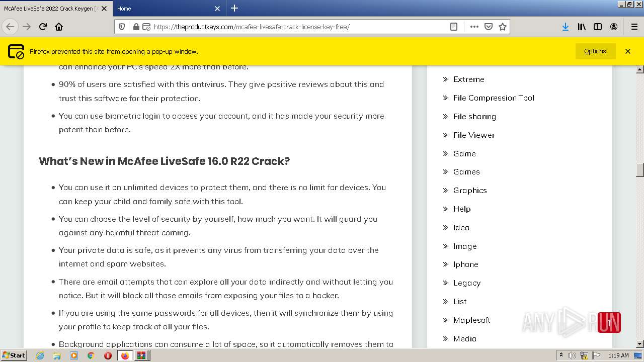Open the Graphics category link
644x362 pixels.
pyautogui.click(x=470, y=191)
